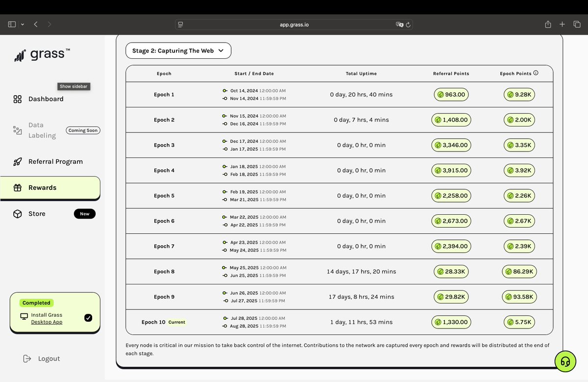Open the sidebar options chevron in Safari
This screenshot has width=588, height=382.
tap(22, 25)
